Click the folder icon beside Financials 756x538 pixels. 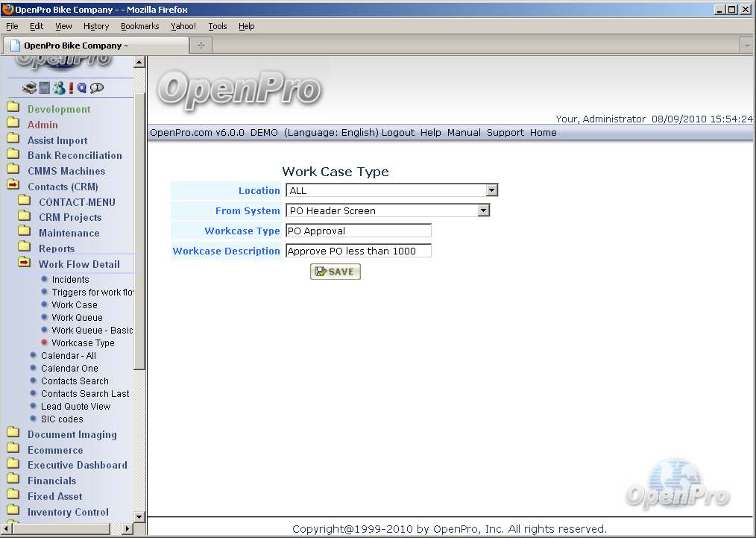click(13, 481)
